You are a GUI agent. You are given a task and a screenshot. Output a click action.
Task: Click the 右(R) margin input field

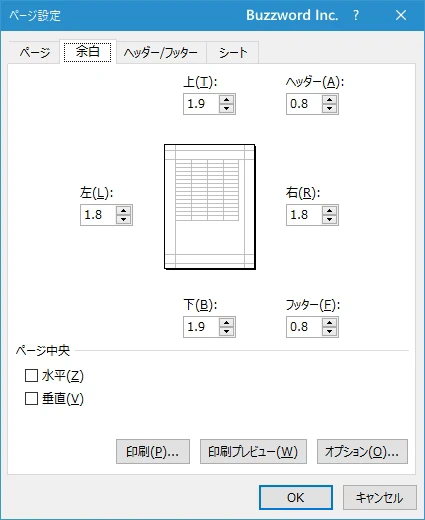click(304, 215)
